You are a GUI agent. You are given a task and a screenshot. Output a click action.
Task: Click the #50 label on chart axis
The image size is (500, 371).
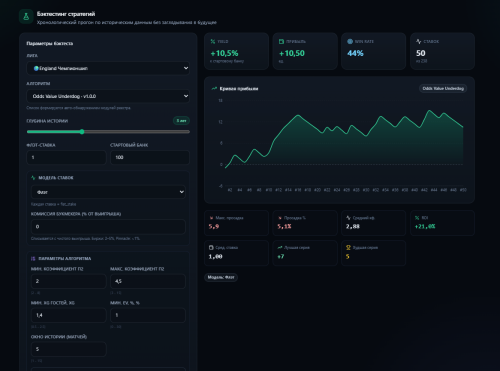pos(463,190)
